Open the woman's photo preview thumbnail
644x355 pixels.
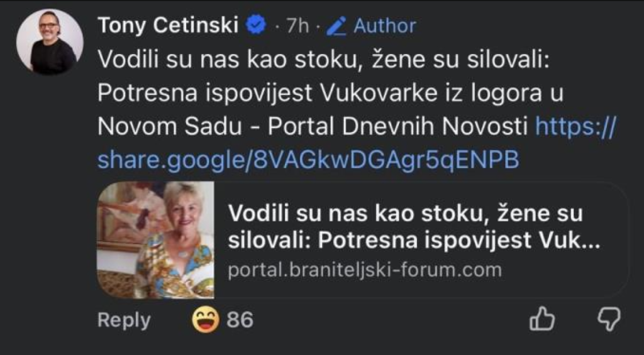click(x=155, y=240)
